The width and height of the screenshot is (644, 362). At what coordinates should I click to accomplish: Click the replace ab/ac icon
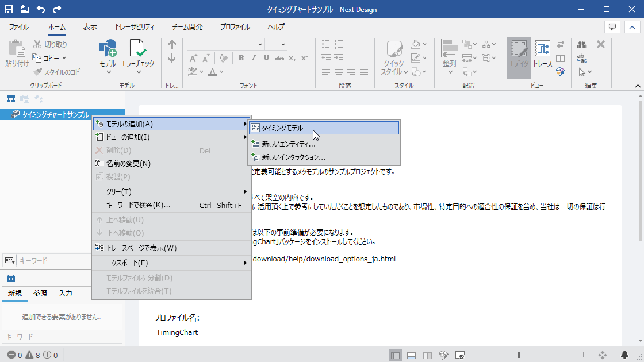click(x=581, y=58)
